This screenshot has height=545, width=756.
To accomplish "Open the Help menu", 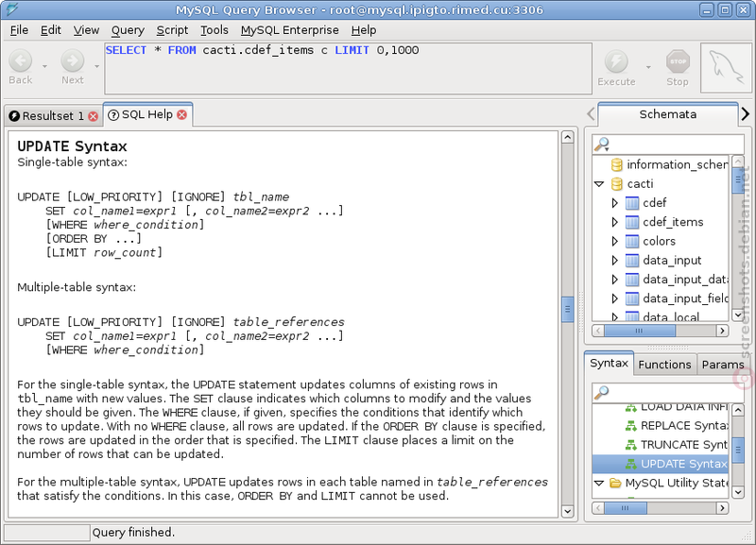I will click(364, 30).
